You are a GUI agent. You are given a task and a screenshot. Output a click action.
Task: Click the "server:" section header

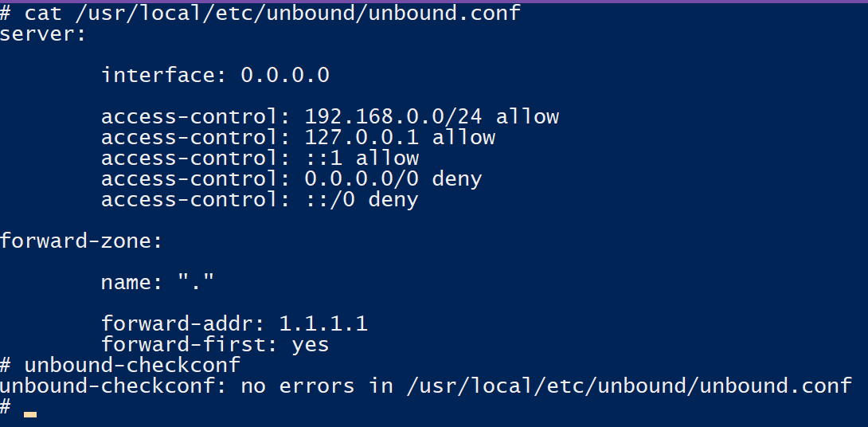(43, 34)
